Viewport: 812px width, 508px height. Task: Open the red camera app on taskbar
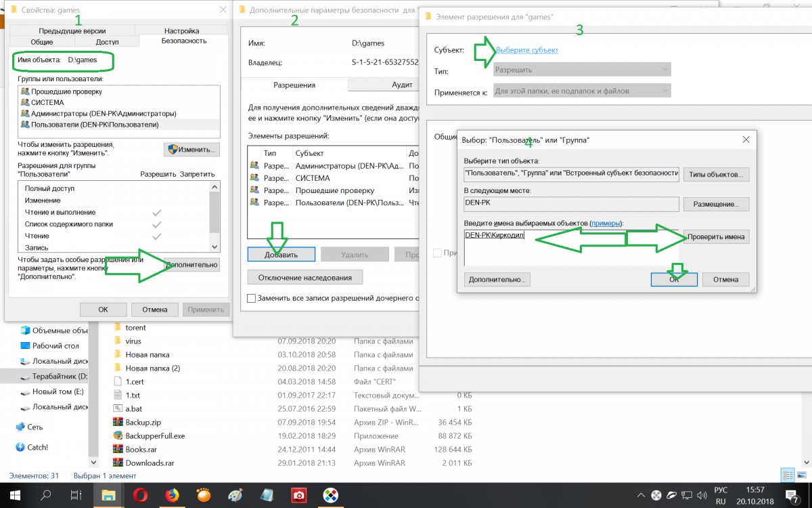coord(298,495)
